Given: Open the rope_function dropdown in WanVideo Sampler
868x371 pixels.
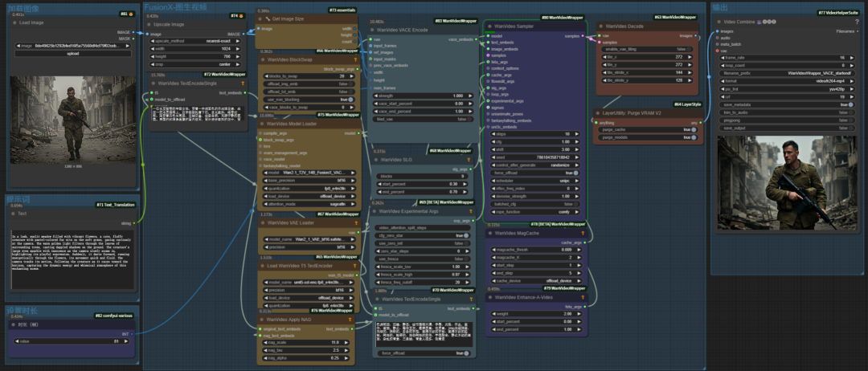Looking at the screenshot, I should tap(534, 212).
